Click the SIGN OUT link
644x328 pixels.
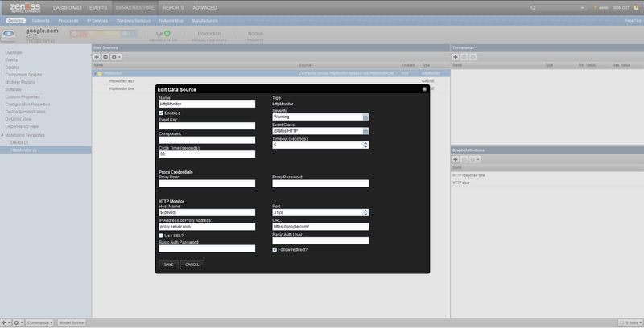click(621, 8)
